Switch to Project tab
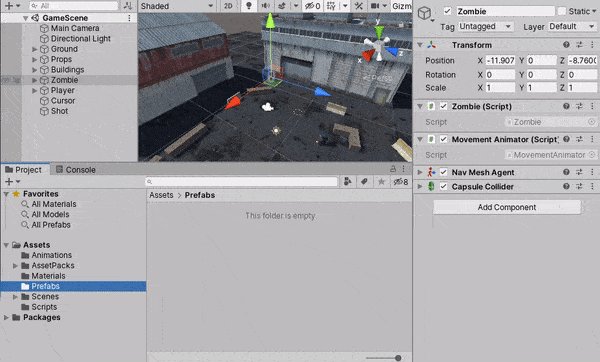The image size is (600, 362). [x=24, y=170]
